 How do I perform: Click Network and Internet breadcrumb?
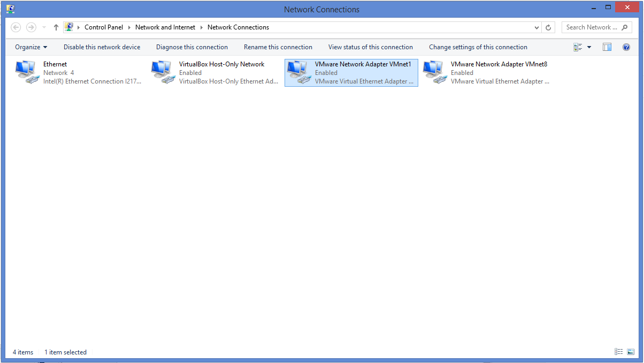165,27
